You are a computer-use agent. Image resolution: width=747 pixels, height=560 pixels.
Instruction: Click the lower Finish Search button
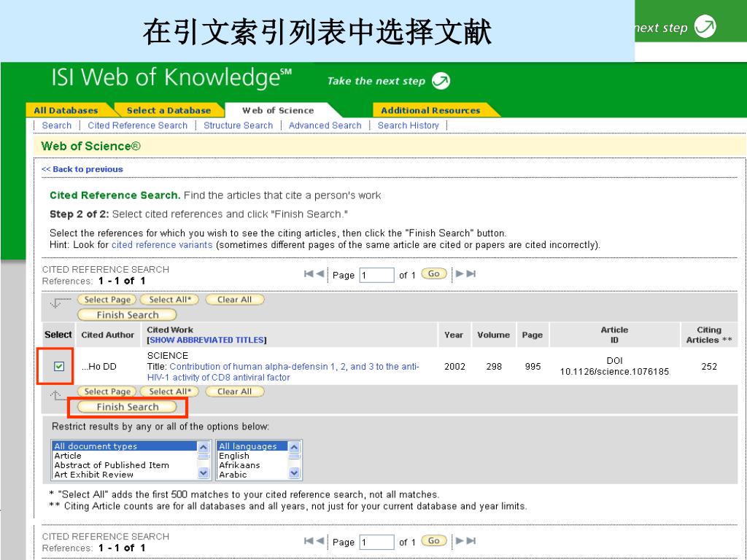coord(127,407)
